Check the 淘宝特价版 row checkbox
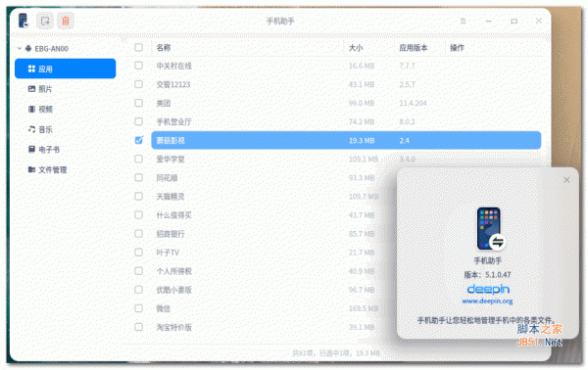 (x=139, y=327)
